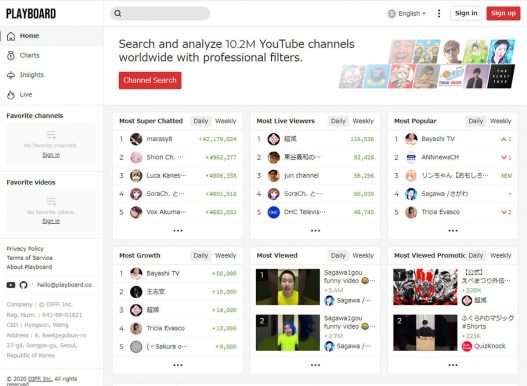
Task: Open the YouTube icon link in footer
Action: pos(11,285)
